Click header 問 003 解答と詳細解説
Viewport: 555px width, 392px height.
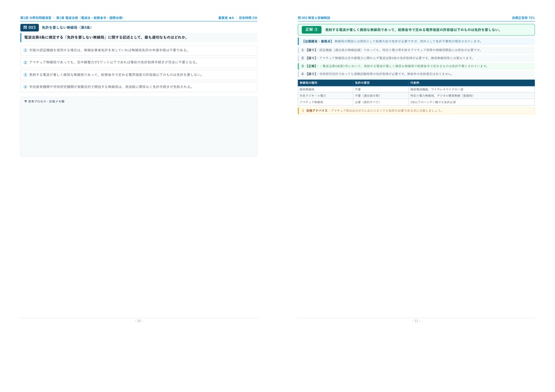[314, 18]
